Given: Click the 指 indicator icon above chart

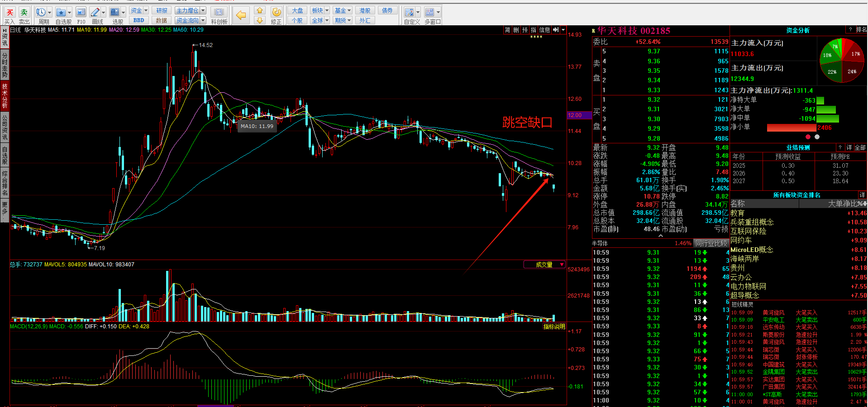Looking at the screenshot, I should 534,30.
